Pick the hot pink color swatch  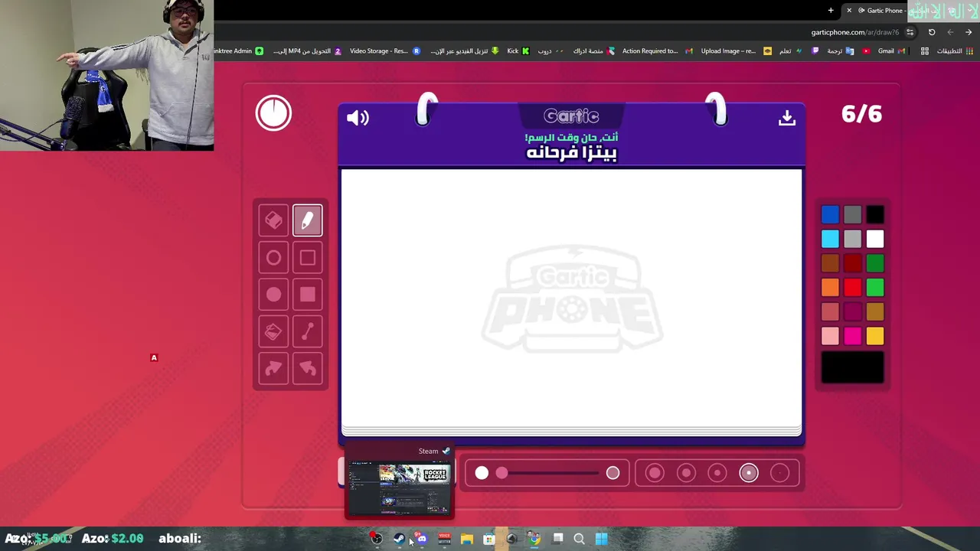852,336
